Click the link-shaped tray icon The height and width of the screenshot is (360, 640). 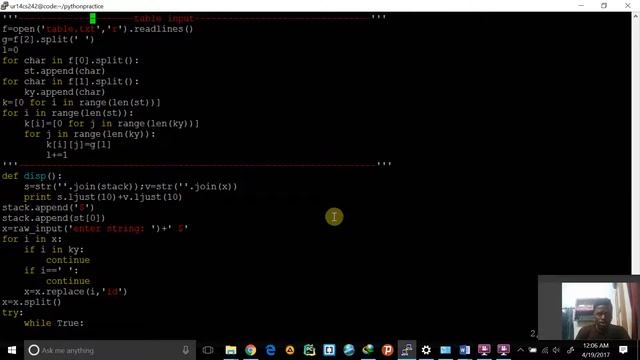[571, 350]
